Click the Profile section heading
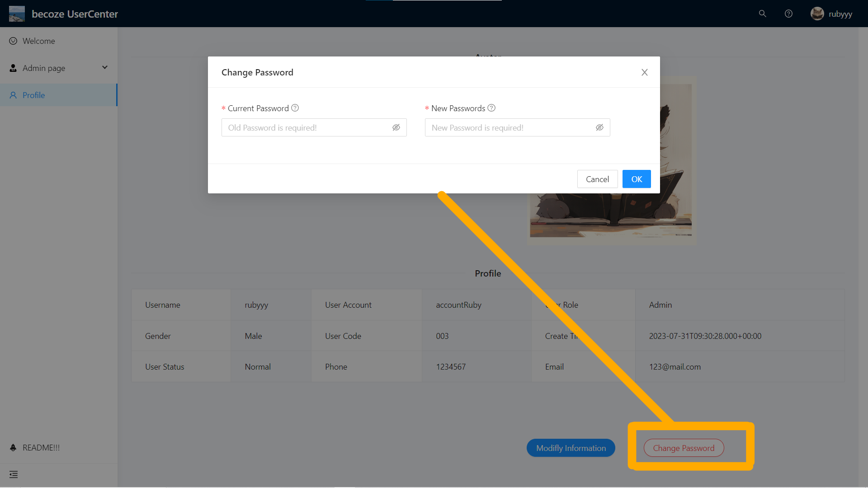Image resolution: width=868 pixels, height=488 pixels. [x=488, y=273]
